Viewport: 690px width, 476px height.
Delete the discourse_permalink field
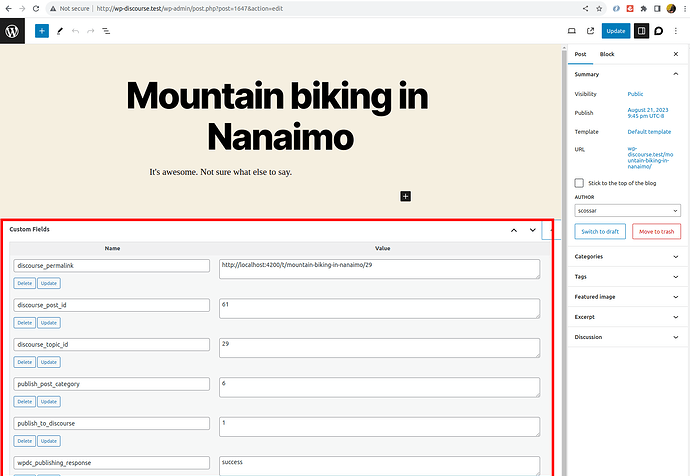click(25, 283)
